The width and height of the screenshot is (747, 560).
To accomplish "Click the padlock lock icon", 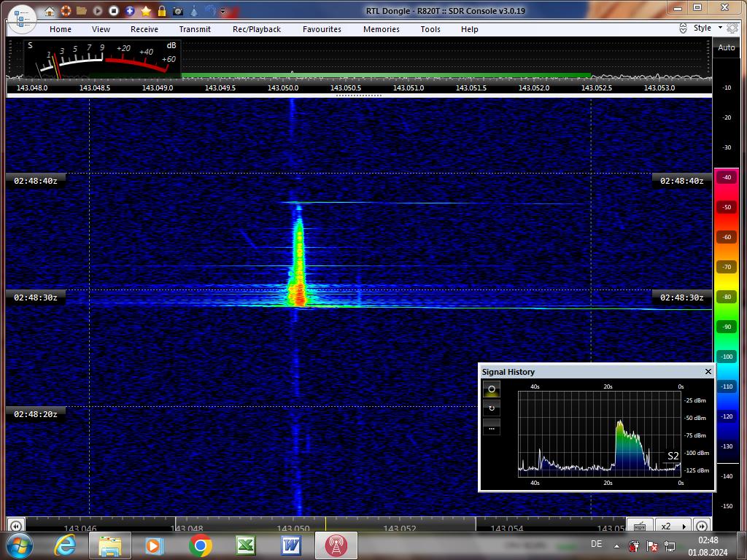I will click(162, 10).
